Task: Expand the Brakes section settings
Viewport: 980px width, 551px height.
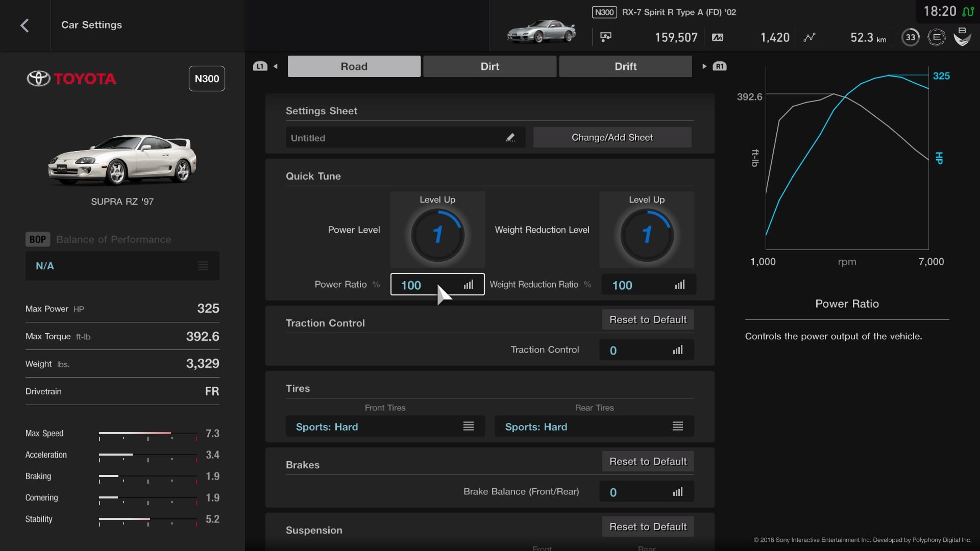Action: coord(302,464)
